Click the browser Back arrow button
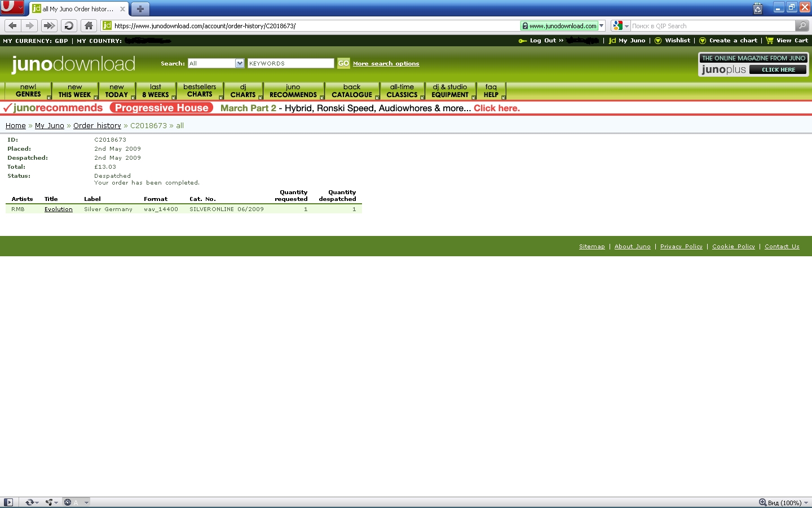This screenshot has width=812, height=508. pos(12,25)
